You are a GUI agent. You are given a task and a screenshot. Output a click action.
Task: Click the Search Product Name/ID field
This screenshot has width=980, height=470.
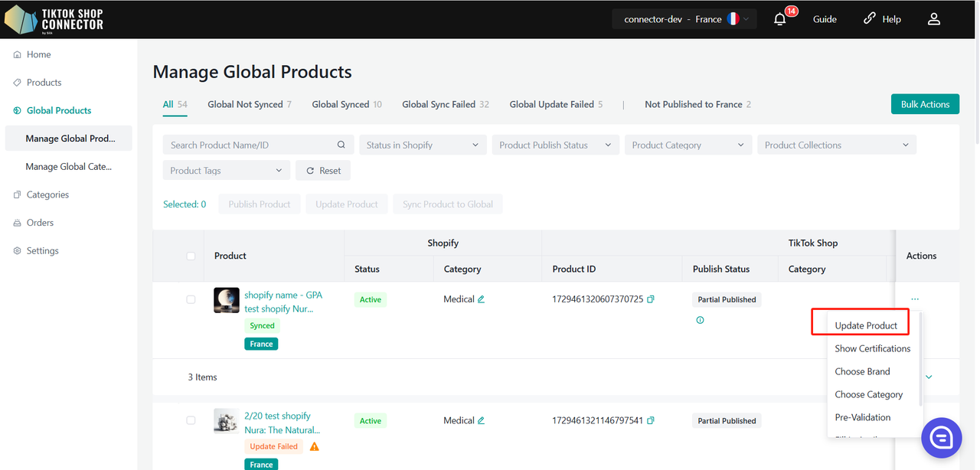[x=251, y=145]
